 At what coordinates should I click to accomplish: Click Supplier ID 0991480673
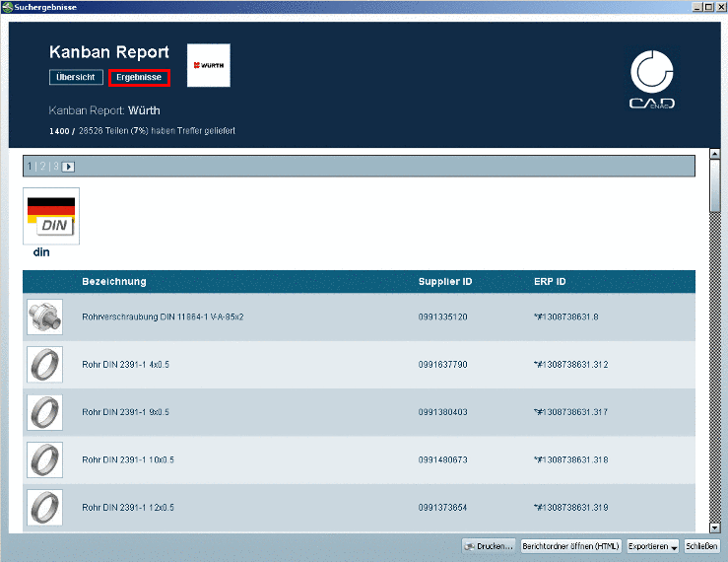click(x=443, y=459)
